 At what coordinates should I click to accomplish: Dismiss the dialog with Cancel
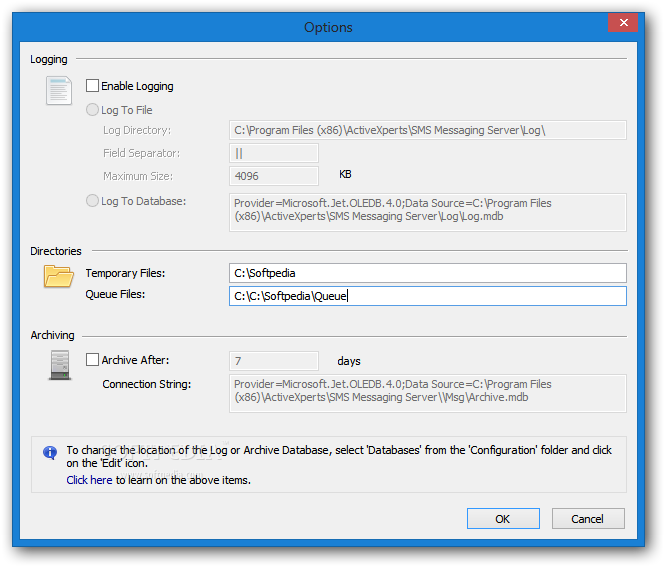pyautogui.click(x=588, y=519)
